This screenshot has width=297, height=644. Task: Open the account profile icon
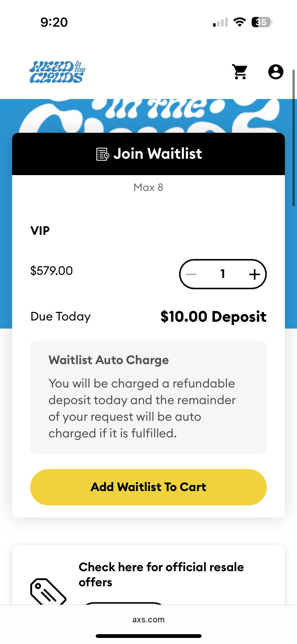276,72
